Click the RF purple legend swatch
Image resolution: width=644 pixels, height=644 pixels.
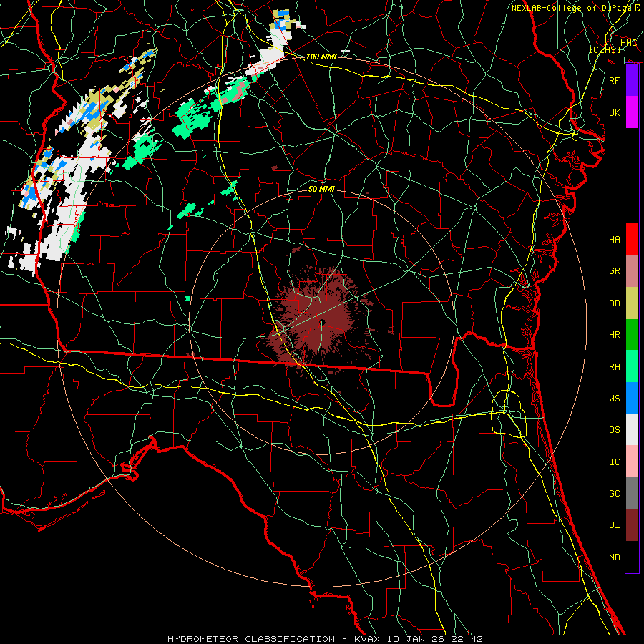click(x=632, y=80)
